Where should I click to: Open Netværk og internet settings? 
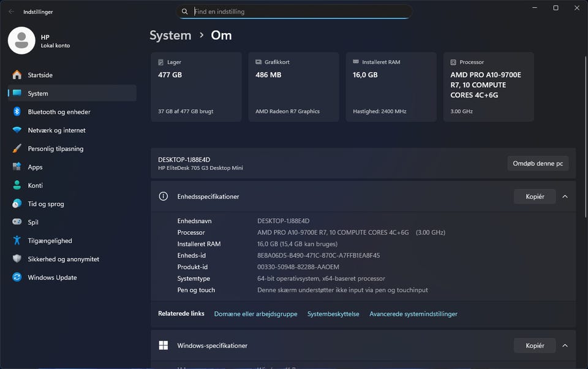(x=56, y=130)
